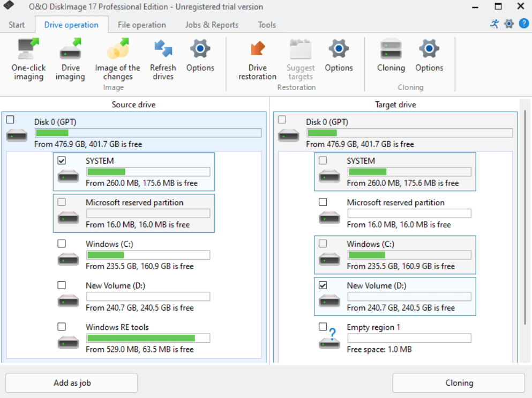
Task: Click the Cloning button beside Add as job
Action: [x=459, y=383]
